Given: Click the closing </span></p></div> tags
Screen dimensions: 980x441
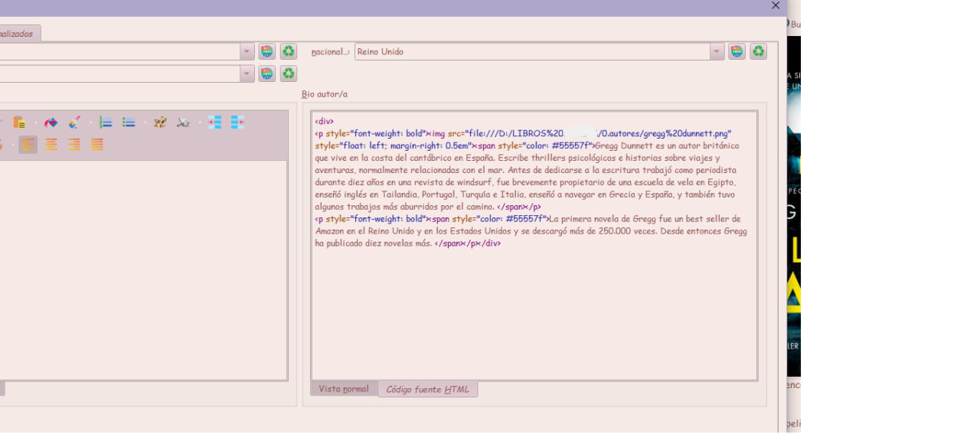Looking at the screenshot, I should 468,243.
